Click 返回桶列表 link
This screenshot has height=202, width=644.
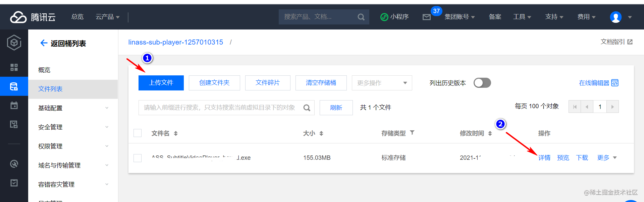coord(68,43)
